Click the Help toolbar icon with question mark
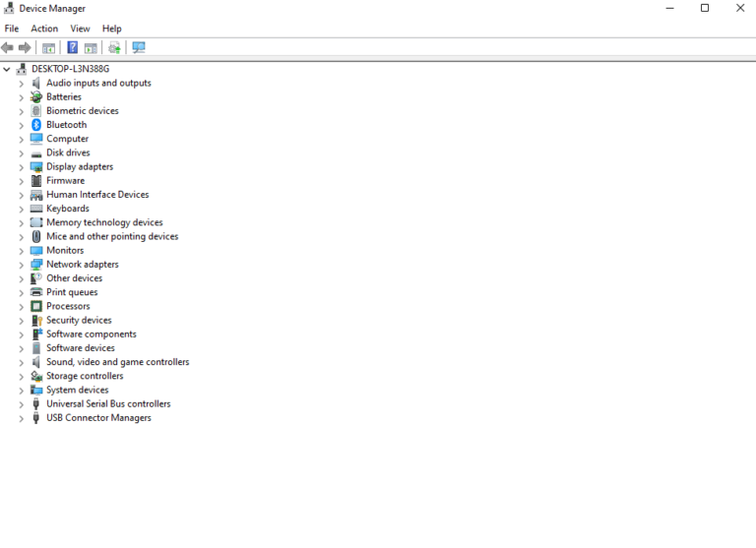 (72, 47)
